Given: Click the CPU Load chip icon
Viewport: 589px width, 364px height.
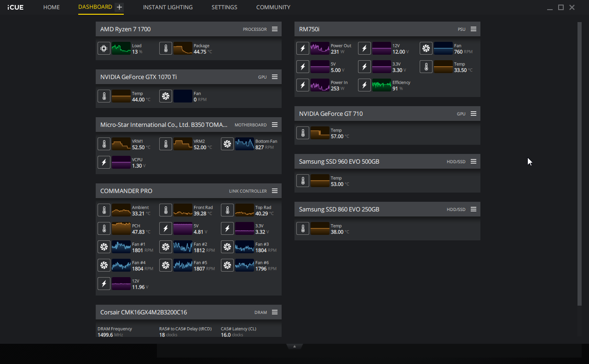Looking at the screenshot, I should point(104,48).
